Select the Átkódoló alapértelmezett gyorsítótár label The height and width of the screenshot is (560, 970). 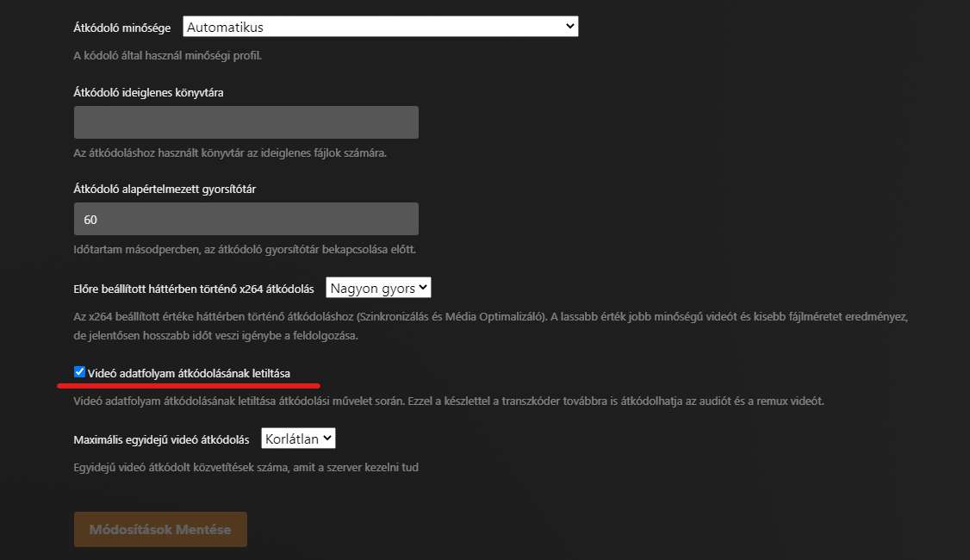[x=165, y=190]
